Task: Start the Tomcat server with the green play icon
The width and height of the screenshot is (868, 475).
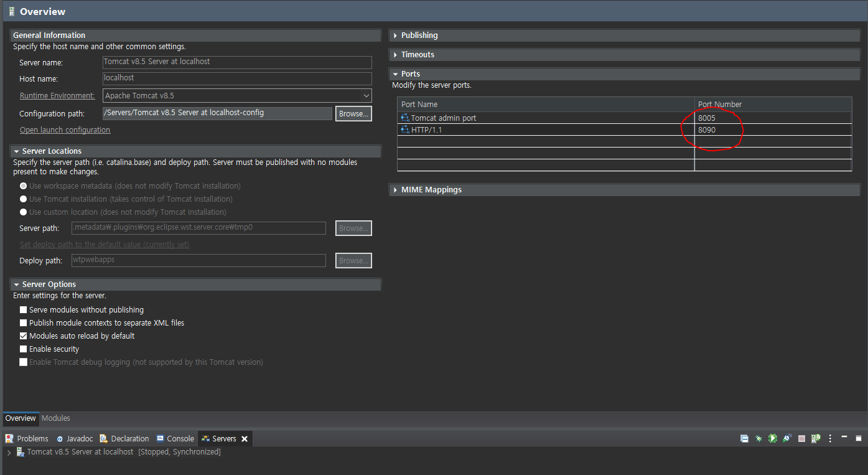Action: pyautogui.click(x=773, y=438)
